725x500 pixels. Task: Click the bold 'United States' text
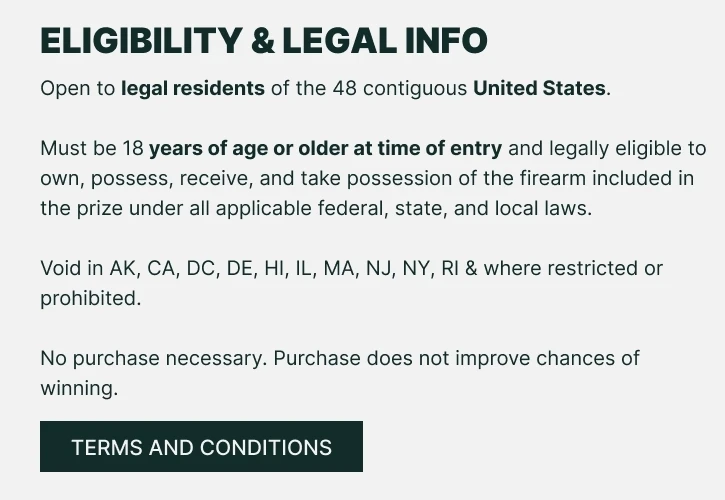[x=539, y=88]
